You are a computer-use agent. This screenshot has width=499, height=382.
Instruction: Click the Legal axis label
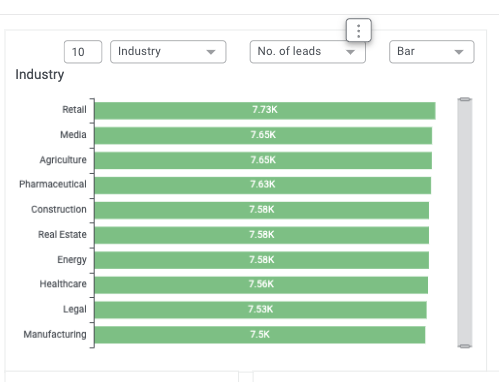pos(75,309)
